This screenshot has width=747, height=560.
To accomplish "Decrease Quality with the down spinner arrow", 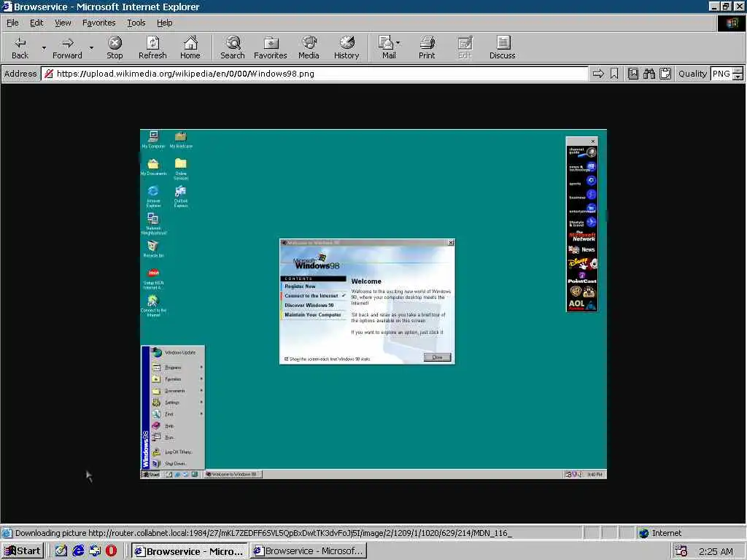I will (738, 77).
